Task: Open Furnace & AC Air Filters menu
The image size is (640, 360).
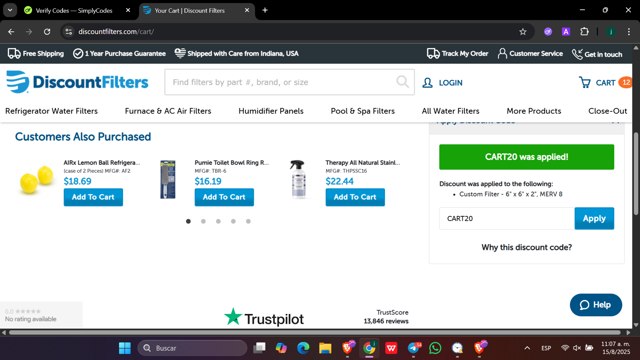Action: 168,111
